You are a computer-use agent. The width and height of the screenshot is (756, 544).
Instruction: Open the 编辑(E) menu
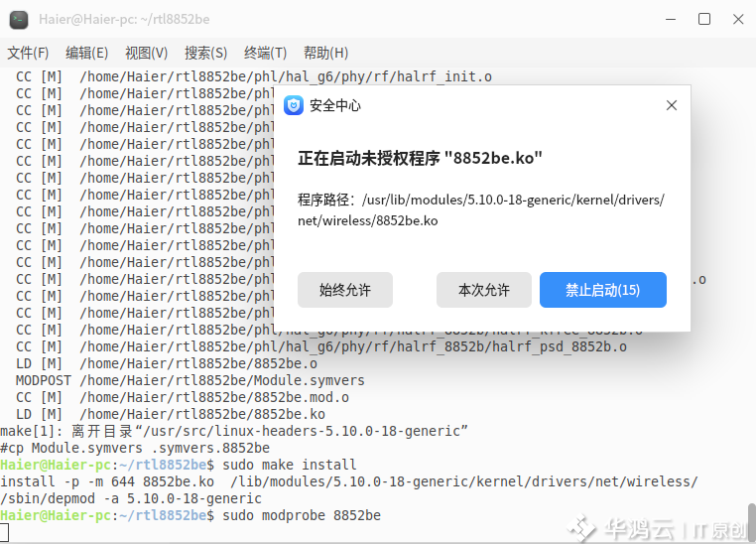point(86,53)
